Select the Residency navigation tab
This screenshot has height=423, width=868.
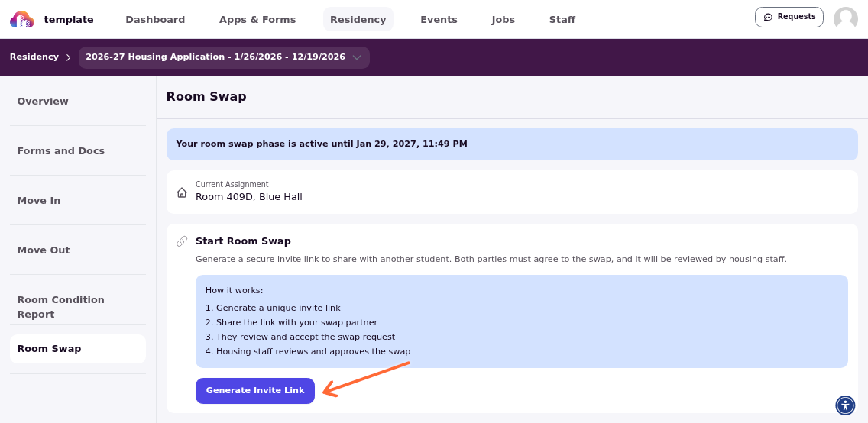[358, 20]
